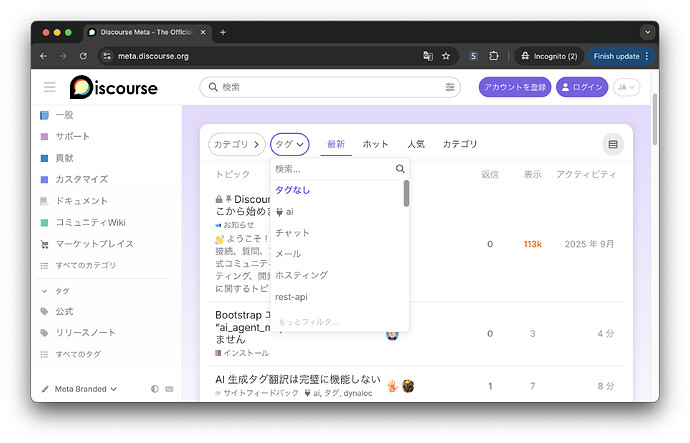Click the Incognito (2) indicator

point(549,56)
